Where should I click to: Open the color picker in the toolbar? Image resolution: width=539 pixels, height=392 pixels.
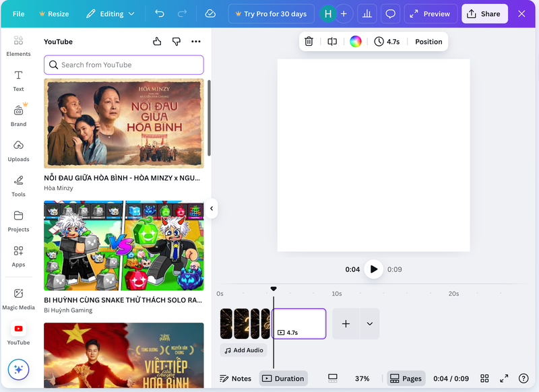pos(355,41)
